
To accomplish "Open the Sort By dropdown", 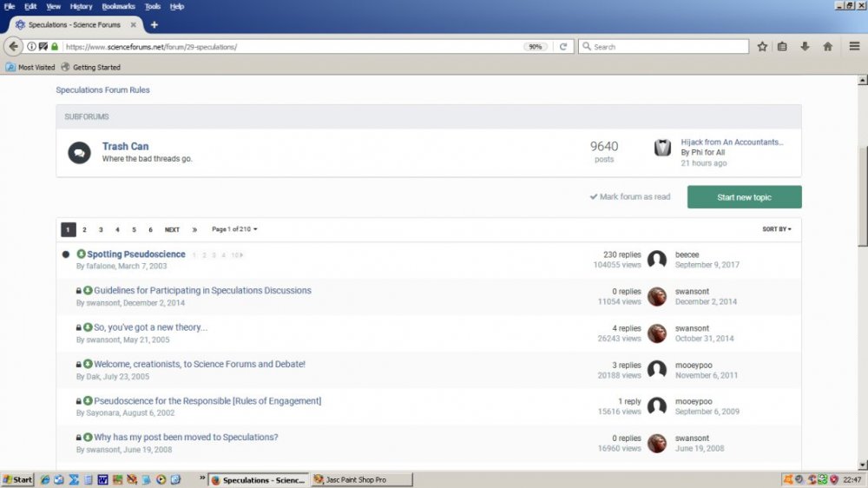I will (x=777, y=229).
